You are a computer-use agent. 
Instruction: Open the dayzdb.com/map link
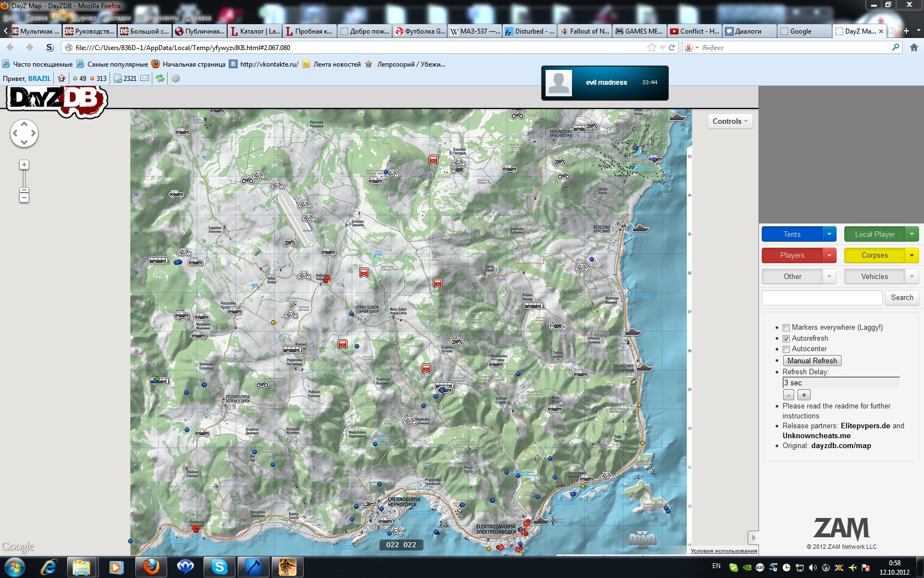841,446
